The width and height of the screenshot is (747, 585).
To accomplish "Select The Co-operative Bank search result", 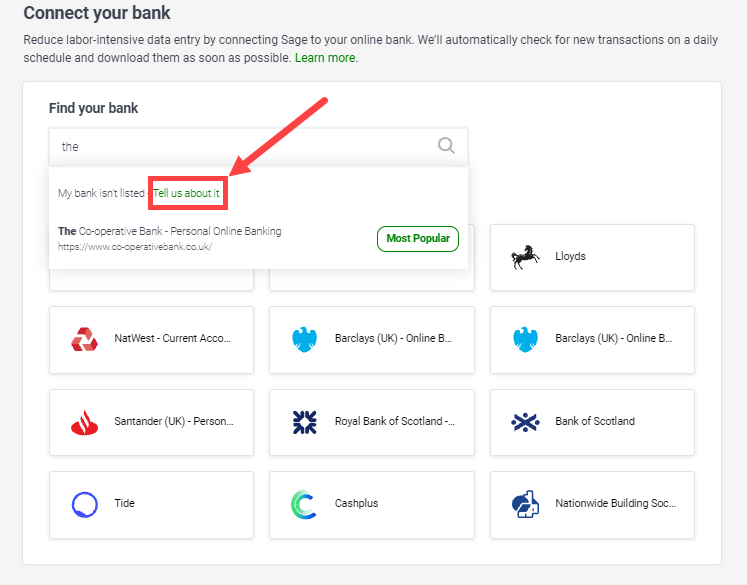I will click(170, 231).
